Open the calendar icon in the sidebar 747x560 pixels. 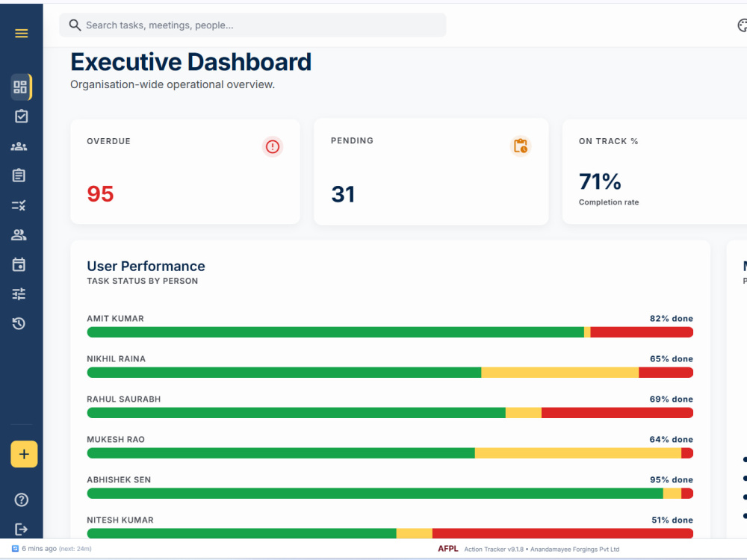19,264
